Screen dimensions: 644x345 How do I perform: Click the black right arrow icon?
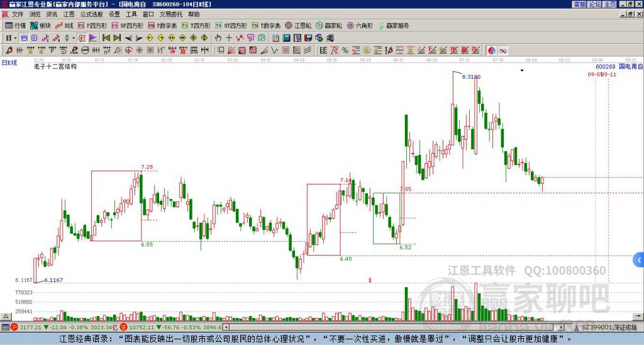point(139,38)
